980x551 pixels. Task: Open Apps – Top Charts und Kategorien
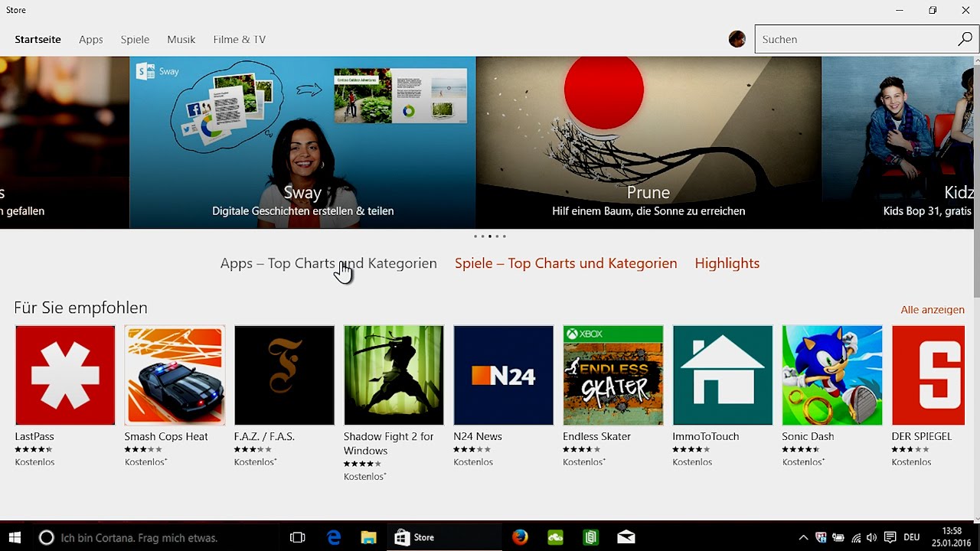point(328,263)
